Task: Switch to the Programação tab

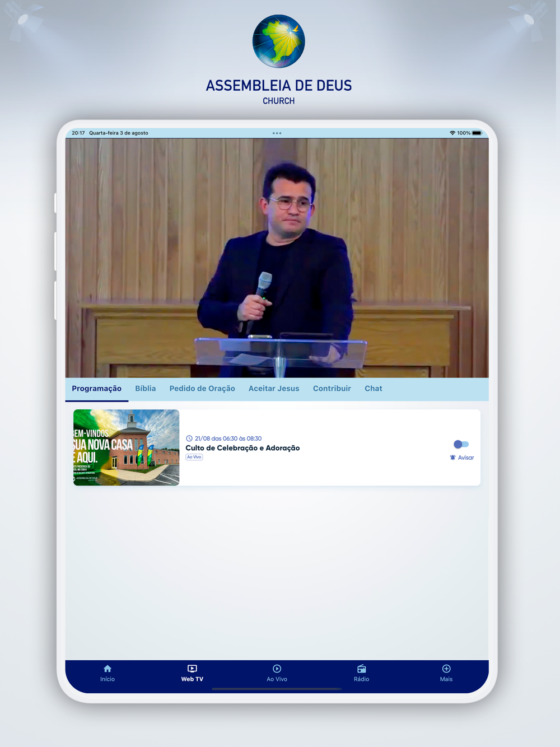Action: tap(96, 389)
